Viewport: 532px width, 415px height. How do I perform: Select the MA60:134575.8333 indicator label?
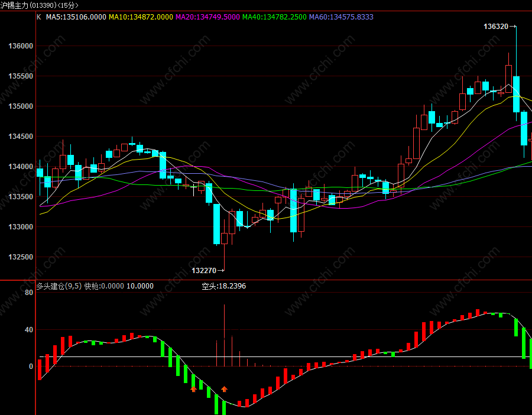341,17
